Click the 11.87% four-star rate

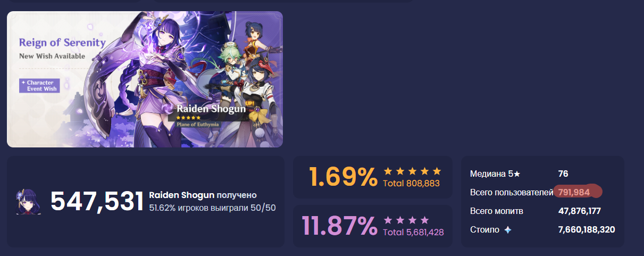pyautogui.click(x=339, y=226)
